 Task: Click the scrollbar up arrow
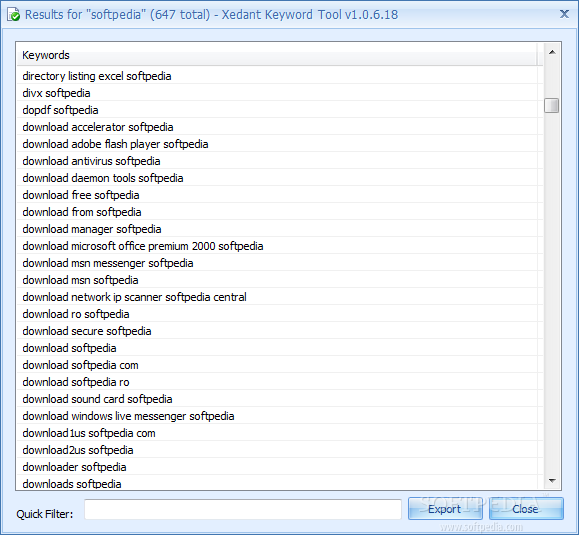[552, 52]
